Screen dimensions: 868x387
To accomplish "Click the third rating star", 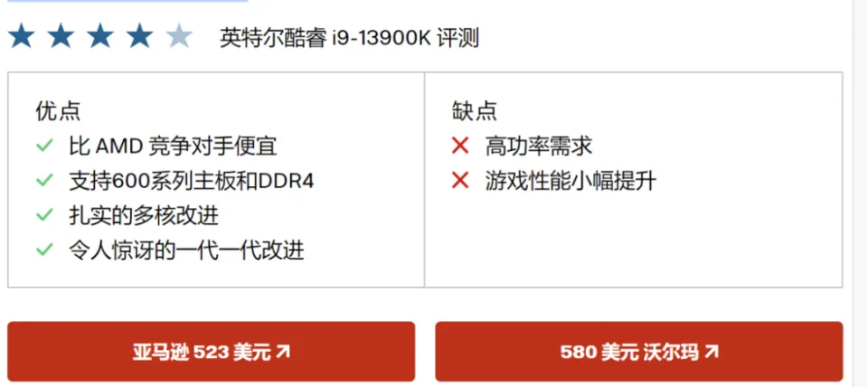I will click(x=100, y=36).
